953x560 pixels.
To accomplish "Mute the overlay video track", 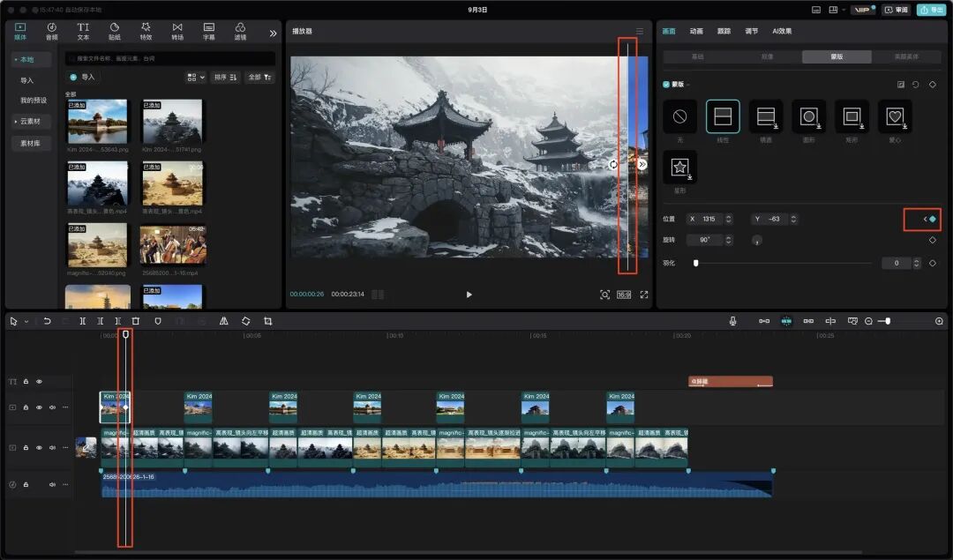I will (52, 407).
